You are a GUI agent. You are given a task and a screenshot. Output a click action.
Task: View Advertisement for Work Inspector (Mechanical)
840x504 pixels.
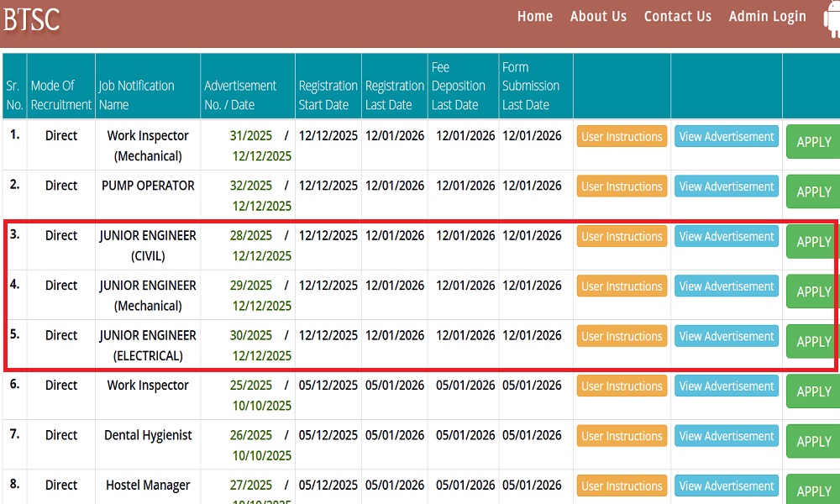727,137
